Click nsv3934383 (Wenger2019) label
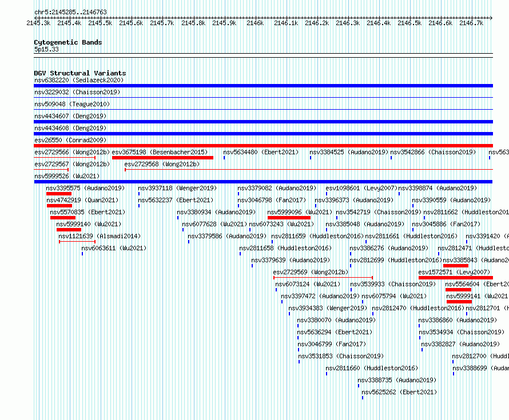 click(x=328, y=308)
